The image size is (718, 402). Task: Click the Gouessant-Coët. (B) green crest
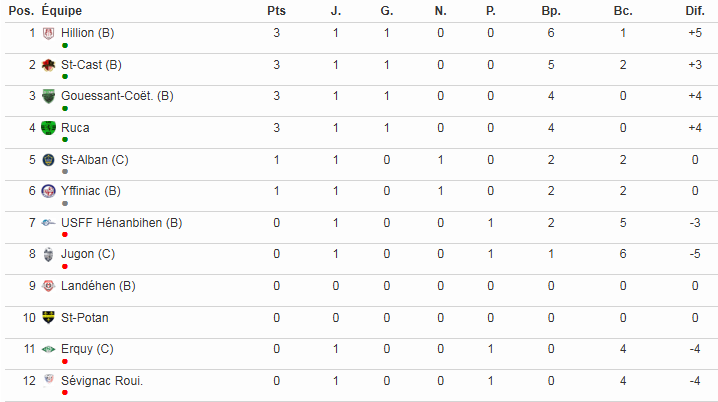coord(48,97)
